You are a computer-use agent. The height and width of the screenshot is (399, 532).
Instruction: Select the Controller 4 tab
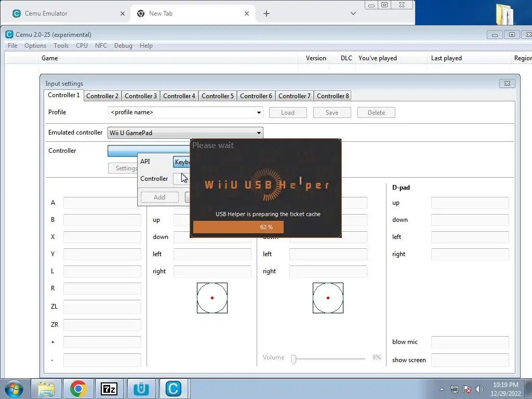tap(179, 96)
